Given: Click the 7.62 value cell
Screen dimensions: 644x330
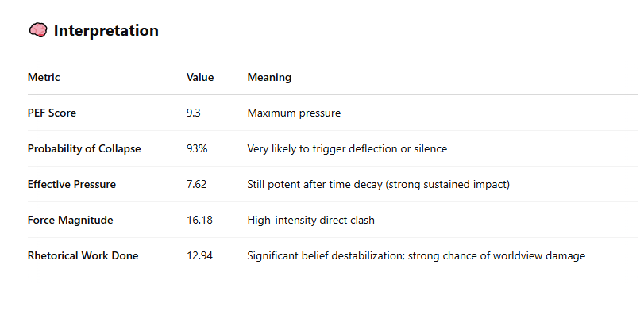Looking at the screenshot, I should point(196,184).
